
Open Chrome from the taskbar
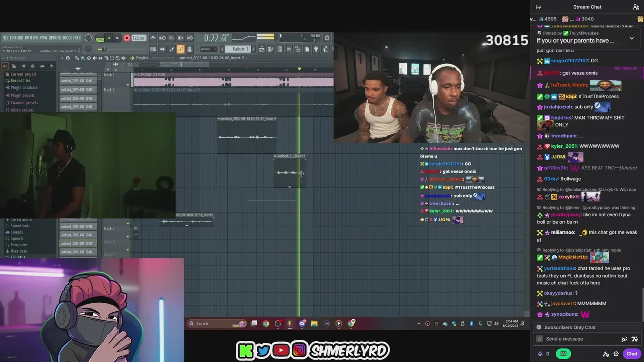pyautogui.click(x=266, y=323)
